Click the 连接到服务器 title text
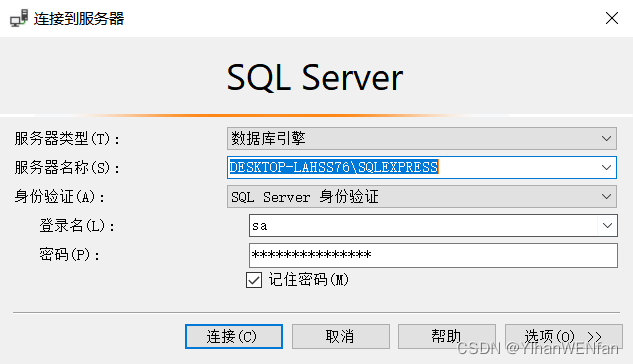Image resolution: width=633 pixels, height=364 pixels. [x=79, y=19]
